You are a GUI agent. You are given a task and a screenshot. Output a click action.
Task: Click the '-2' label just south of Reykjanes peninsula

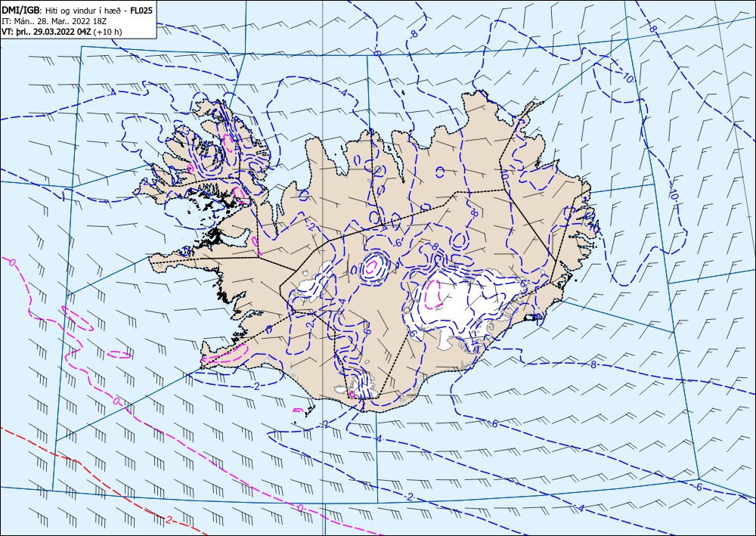[256, 386]
